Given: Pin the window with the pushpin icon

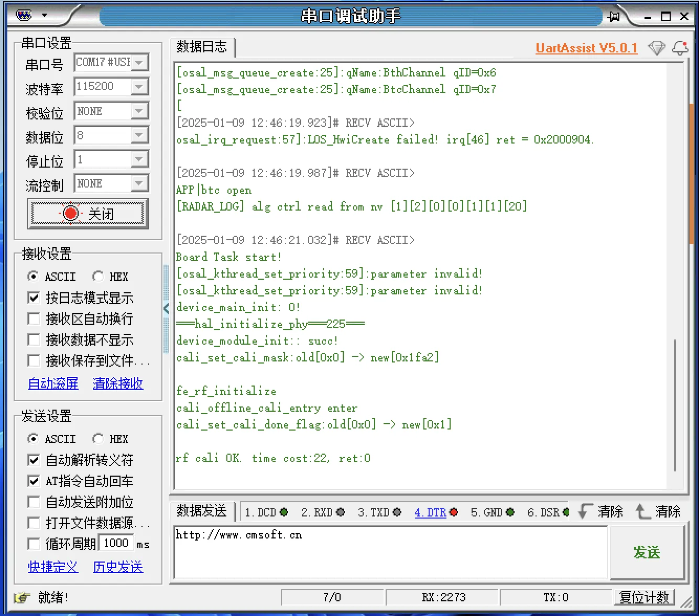Looking at the screenshot, I should 613,17.
